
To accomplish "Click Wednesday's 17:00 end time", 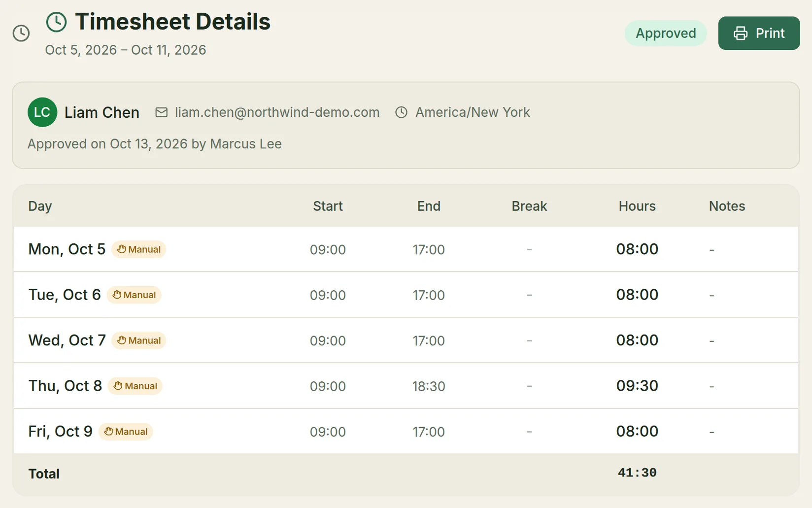I will click(429, 341).
